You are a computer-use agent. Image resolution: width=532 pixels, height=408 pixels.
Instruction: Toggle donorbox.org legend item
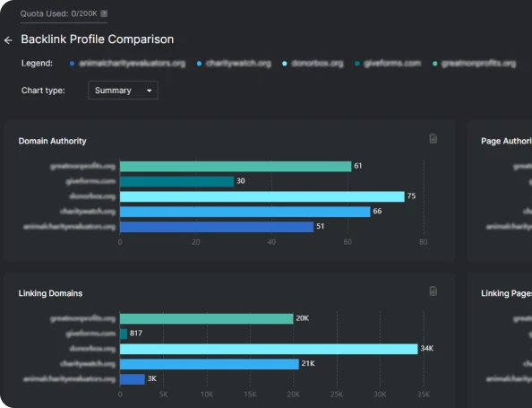tap(313, 64)
